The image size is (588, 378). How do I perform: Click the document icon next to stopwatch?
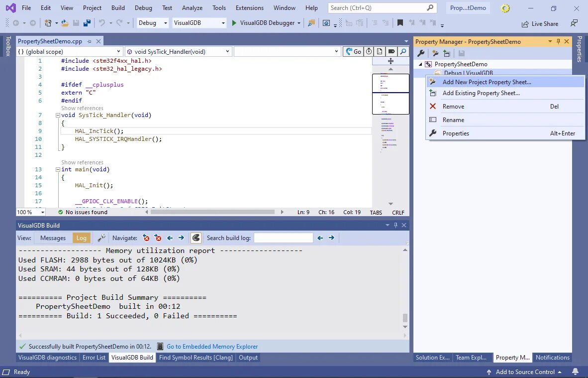click(x=380, y=51)
